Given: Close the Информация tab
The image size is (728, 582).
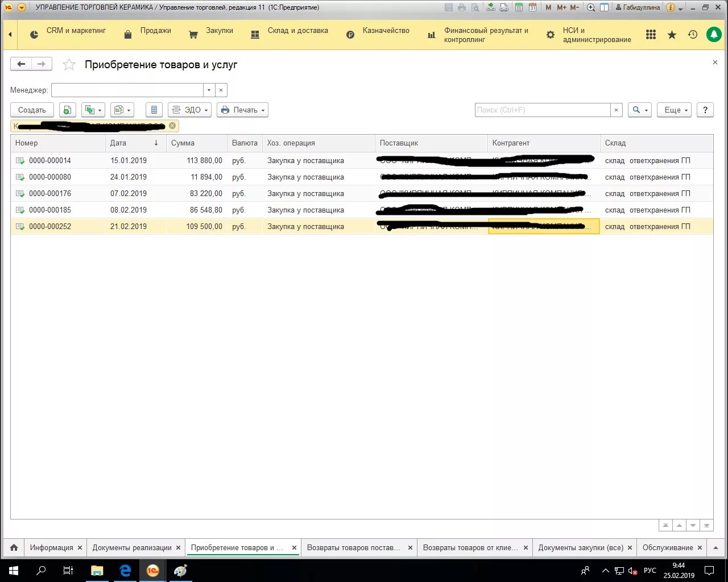Looking at the screenshot, I should tap(80, 547).
